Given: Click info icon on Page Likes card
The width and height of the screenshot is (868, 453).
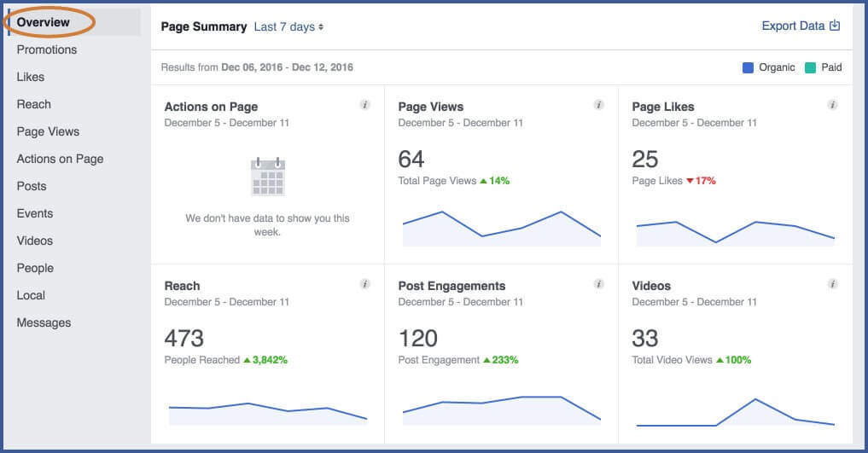Looking at the screenshot, I should point(832,105).
